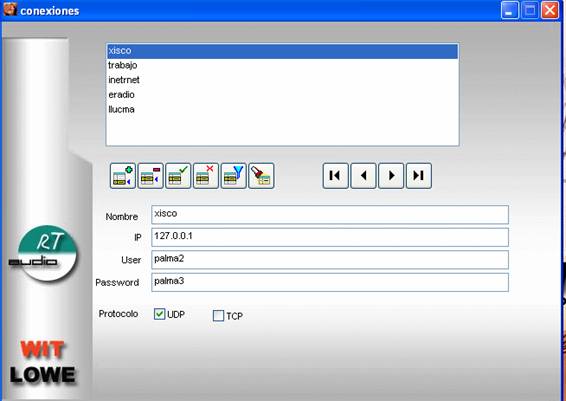Click the Password field containing palma3
Image resolution: width=566 pixels, height=401 pixels.
(x=330, y=282)
